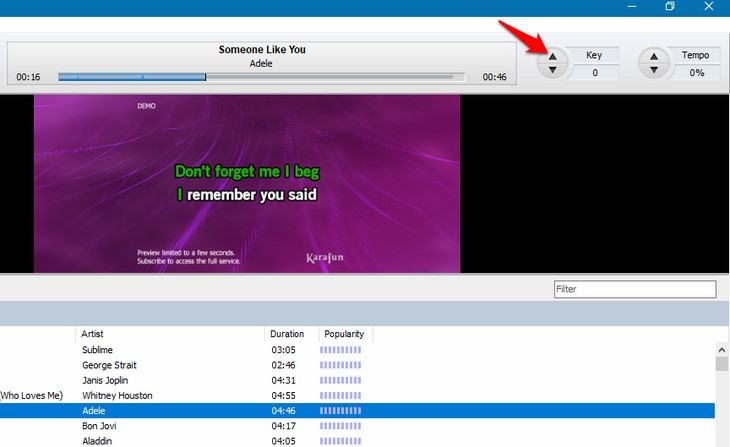730x447 pixels.
Task: Click the 04:55 duration cell
Action: point(284,396)
